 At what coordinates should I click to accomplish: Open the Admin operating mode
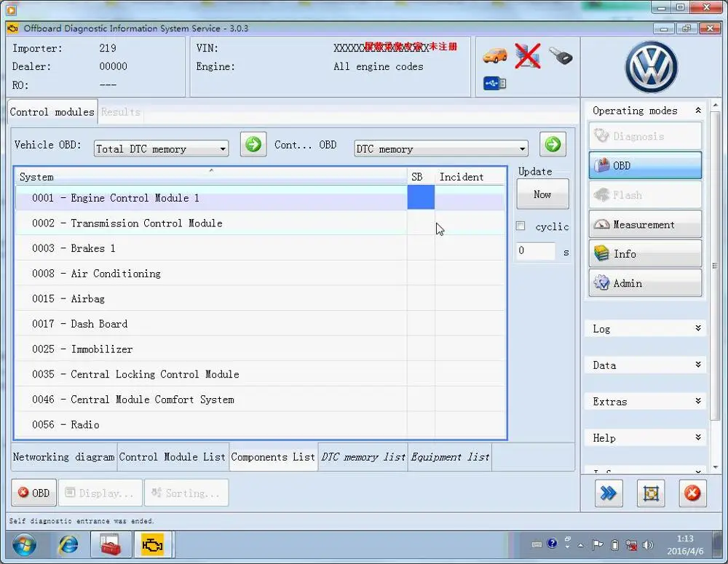pos(645,282)
